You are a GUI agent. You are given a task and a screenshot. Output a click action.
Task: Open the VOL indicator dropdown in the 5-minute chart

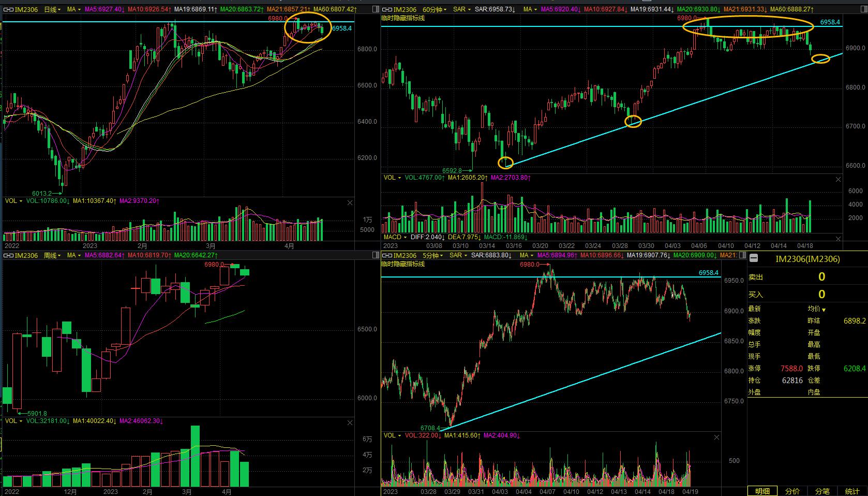(393, 435)
